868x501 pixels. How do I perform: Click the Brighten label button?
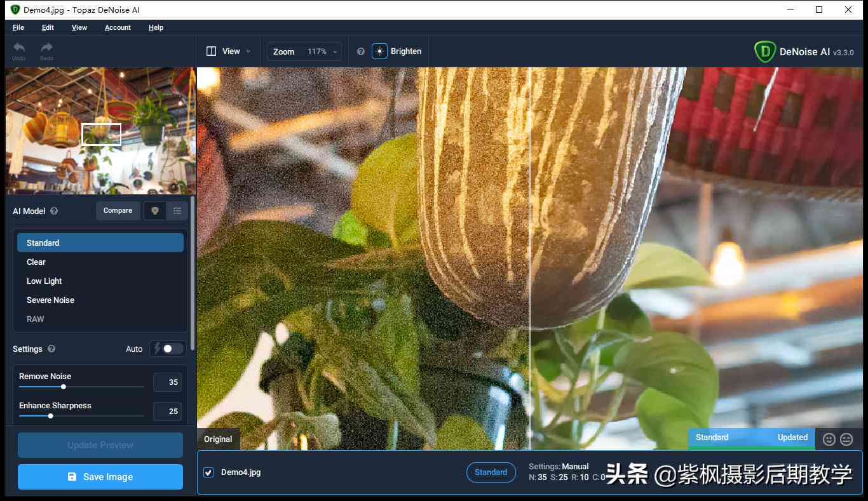pyautogui.click(x=406, y=51)
